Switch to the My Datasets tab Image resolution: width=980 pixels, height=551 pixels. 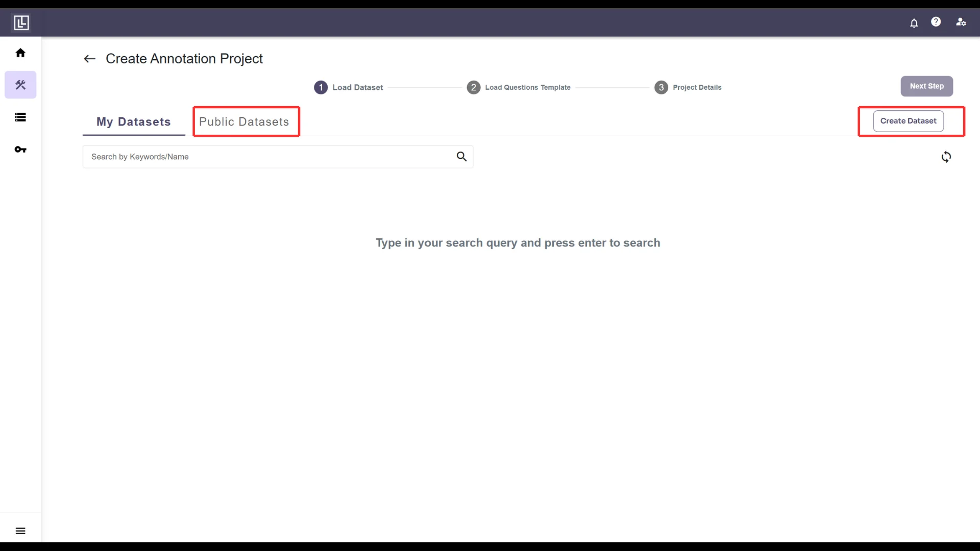[134, 121]
